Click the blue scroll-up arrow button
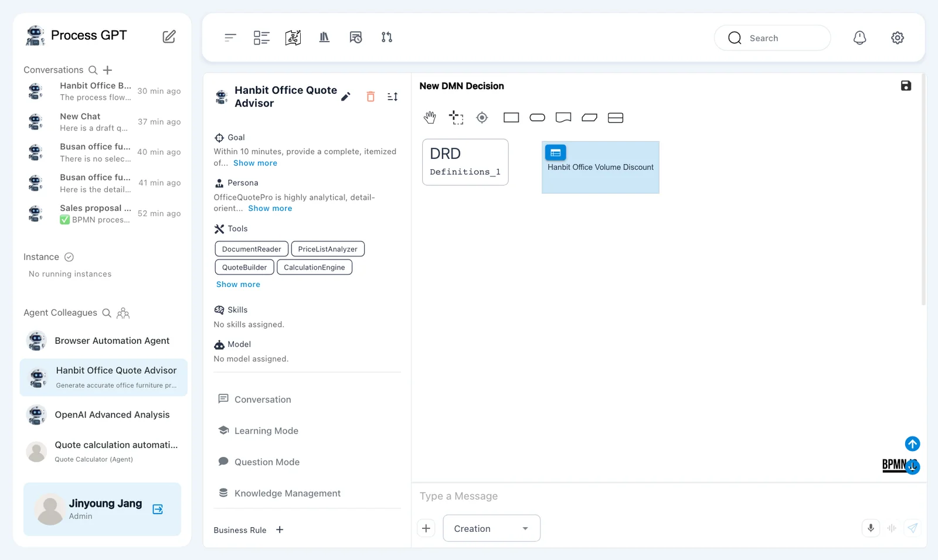This screenshot has width=938, height=560. (912, 444)
